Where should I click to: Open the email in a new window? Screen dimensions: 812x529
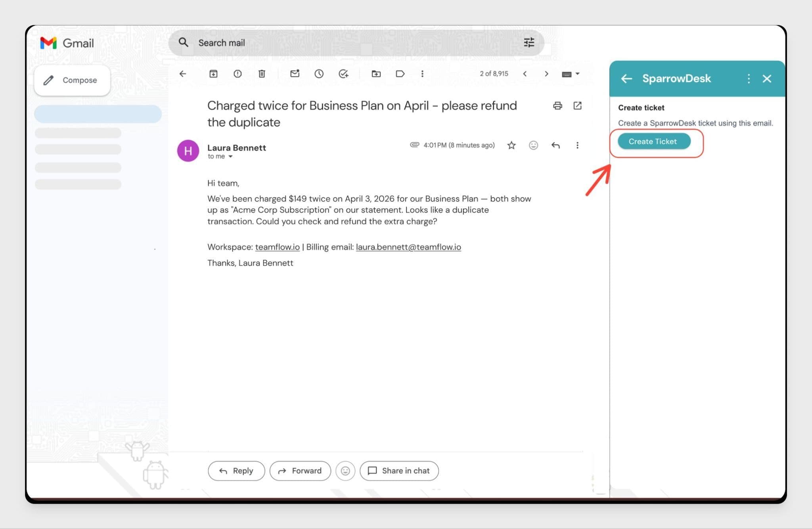[x=577, y=105]
